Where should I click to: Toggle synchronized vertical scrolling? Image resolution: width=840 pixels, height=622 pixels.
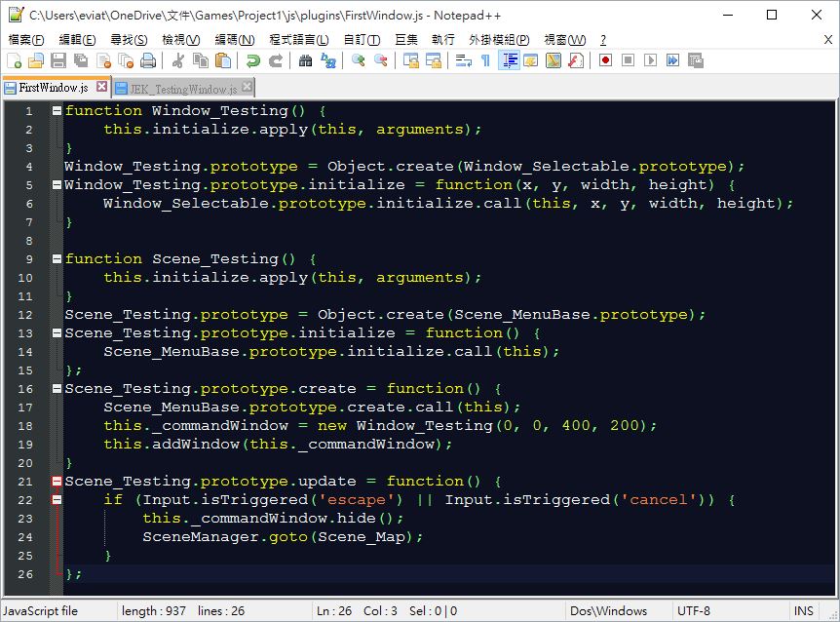(x=411, y=60)
